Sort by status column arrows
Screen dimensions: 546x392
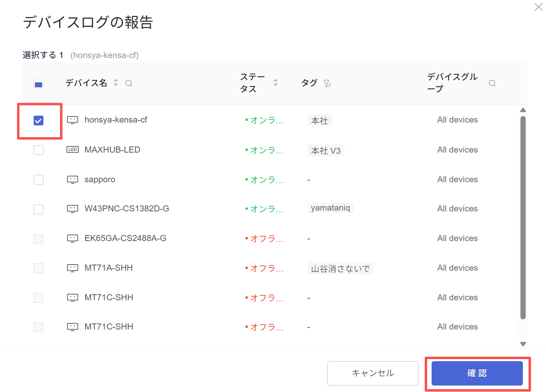275,83
